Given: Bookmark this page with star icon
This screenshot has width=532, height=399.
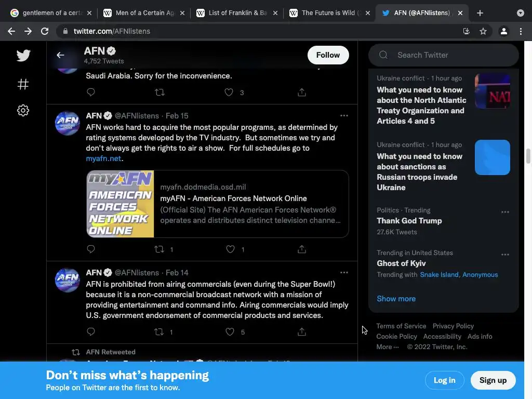Looking at the screenshot, I should tap(483, 31).
